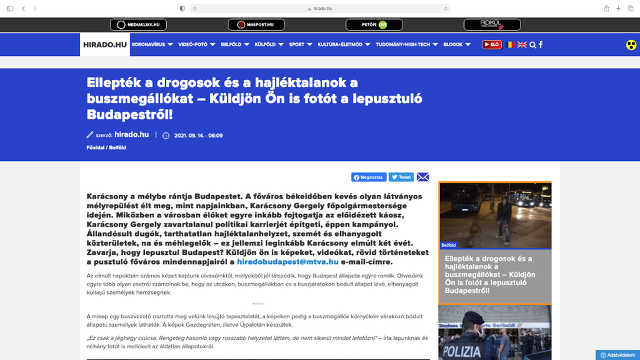Click the red Élő live button
This screenshot has width=640, height=360.
(x=492, y=44)
